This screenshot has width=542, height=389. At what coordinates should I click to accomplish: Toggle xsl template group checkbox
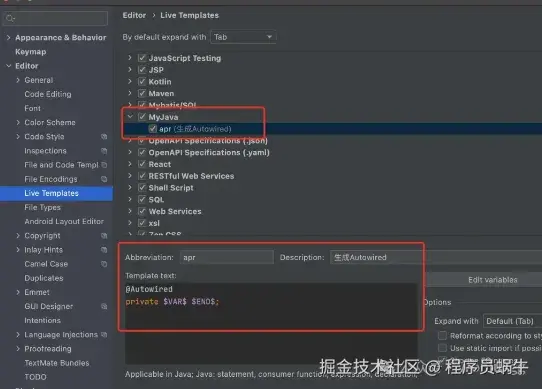tap(142, 223)
